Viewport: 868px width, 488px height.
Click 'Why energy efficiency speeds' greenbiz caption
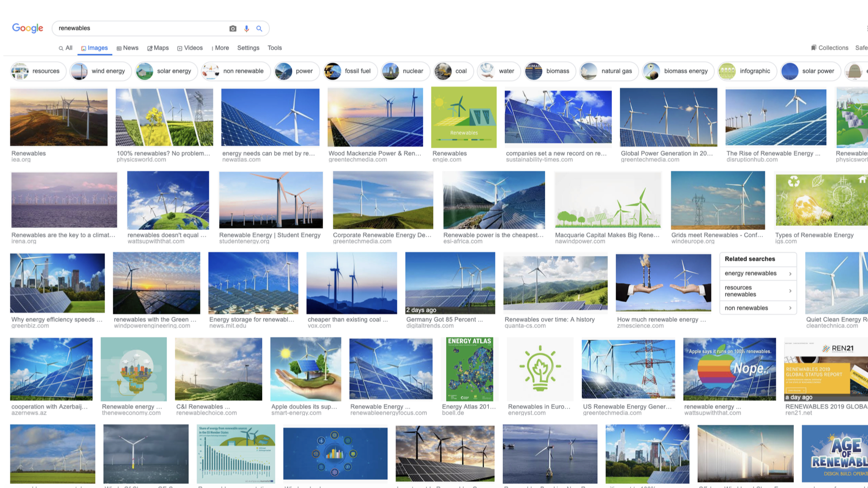57,319
